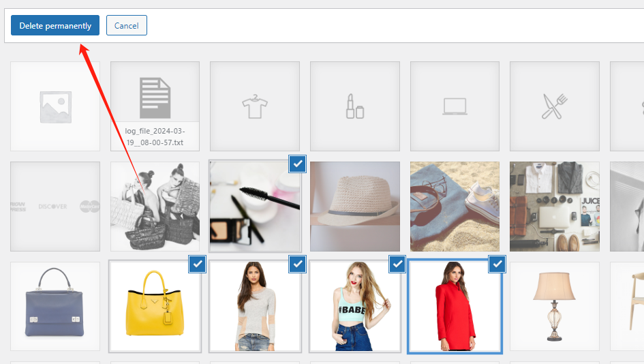This screenshot has width=644, height=364.
Task: Uncheck the BABE crop top image checkmark
Action: point(397,264)
